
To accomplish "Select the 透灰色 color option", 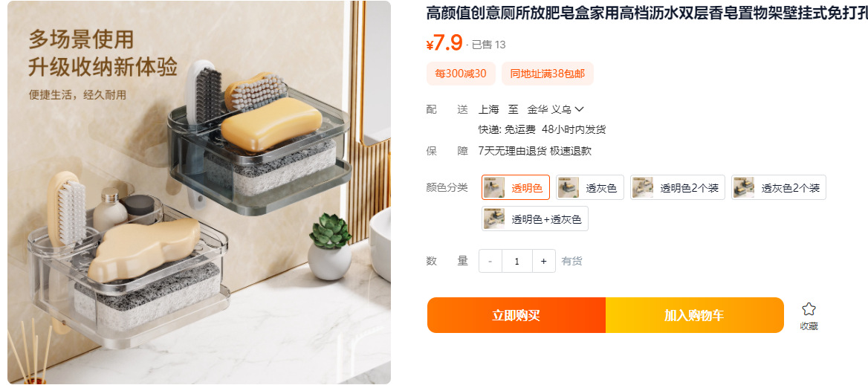I will click(x=590, y=187).
